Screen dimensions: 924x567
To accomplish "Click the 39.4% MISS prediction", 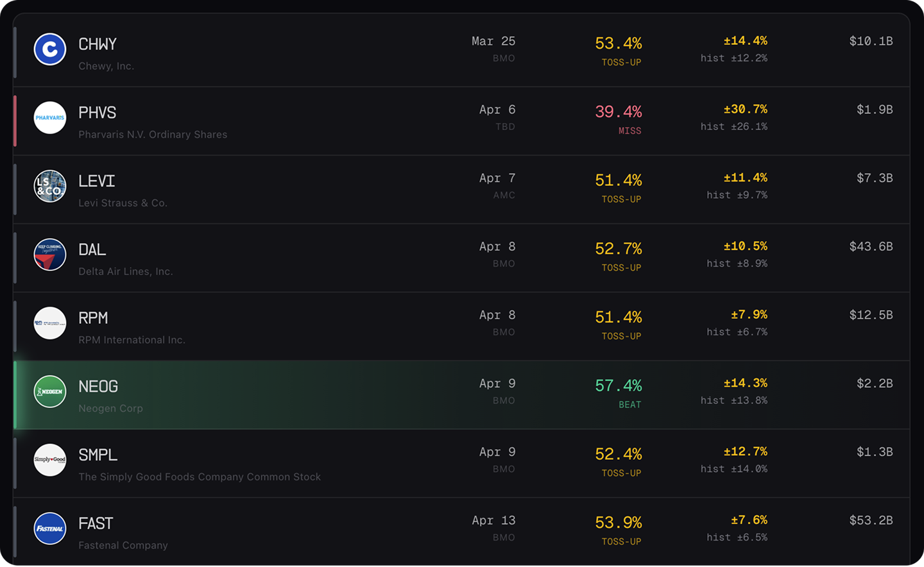I will click(x=618, y=112).
